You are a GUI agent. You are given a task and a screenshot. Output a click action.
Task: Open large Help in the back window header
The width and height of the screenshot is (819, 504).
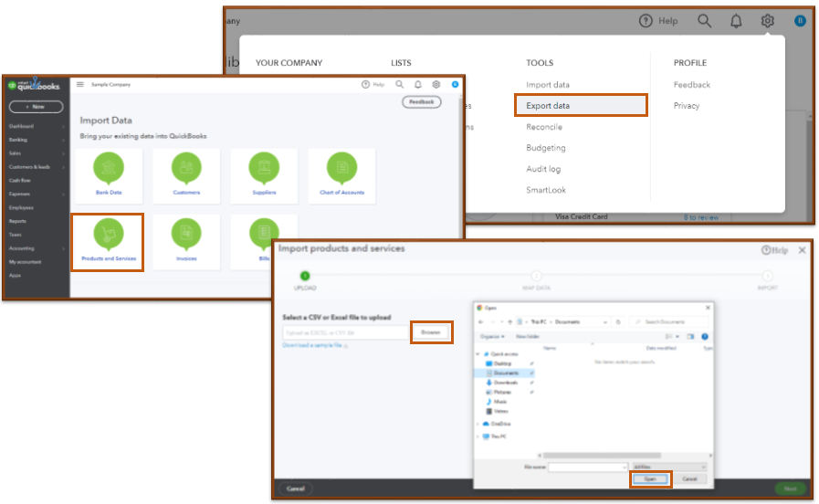pyautogui.click(x=658, y=21)
